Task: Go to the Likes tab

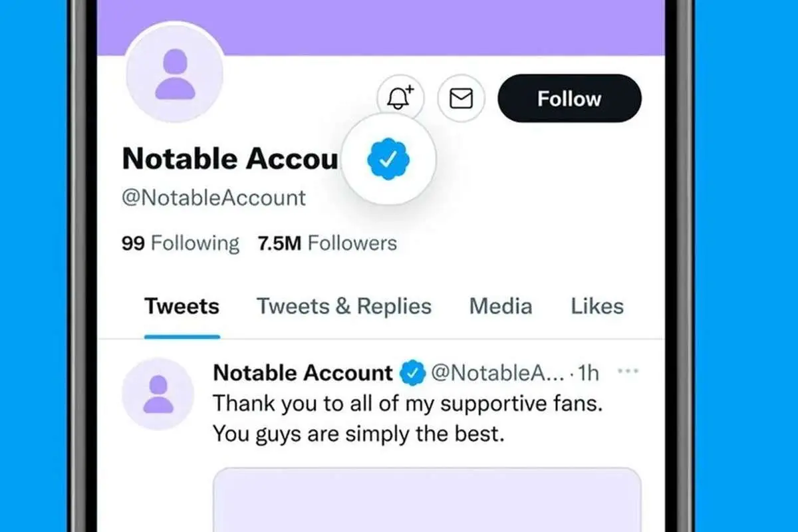Action: point(597,307)
